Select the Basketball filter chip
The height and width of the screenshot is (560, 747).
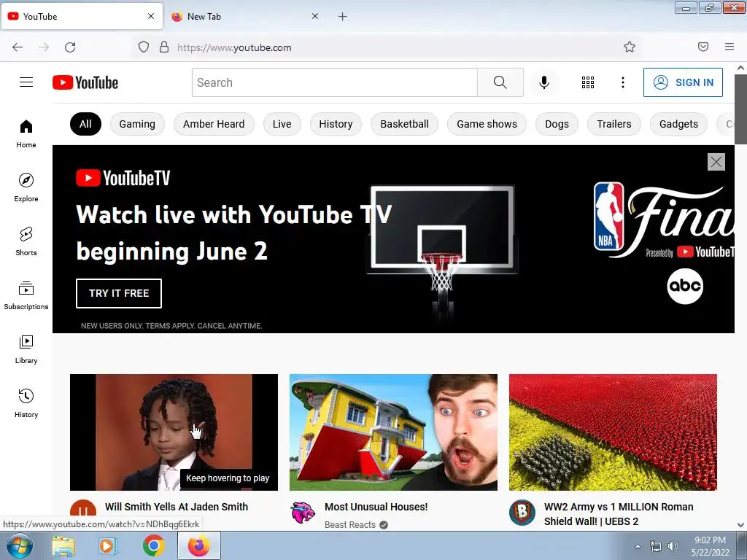pos(404,124)
